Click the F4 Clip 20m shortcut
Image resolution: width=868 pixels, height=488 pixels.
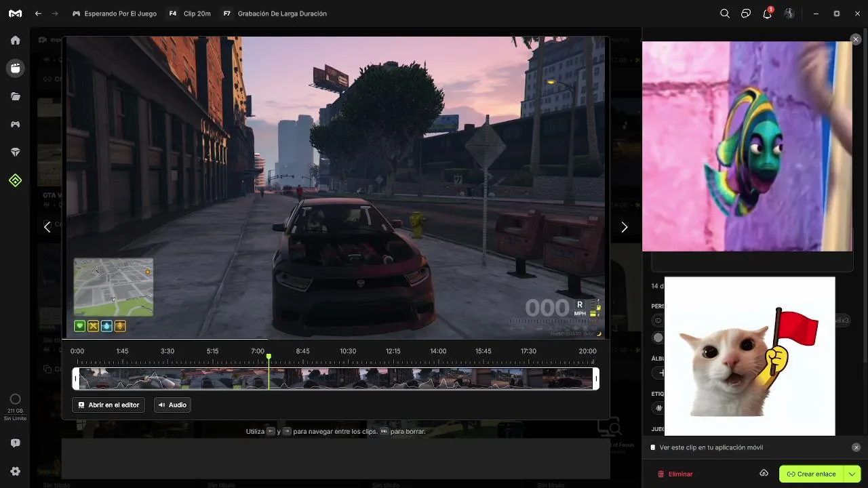[x=189, y=14]
